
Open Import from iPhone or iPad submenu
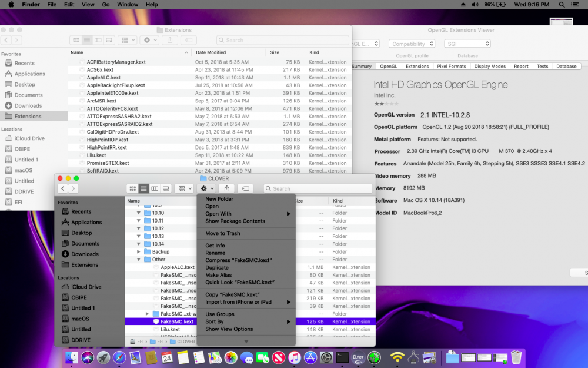246,302
